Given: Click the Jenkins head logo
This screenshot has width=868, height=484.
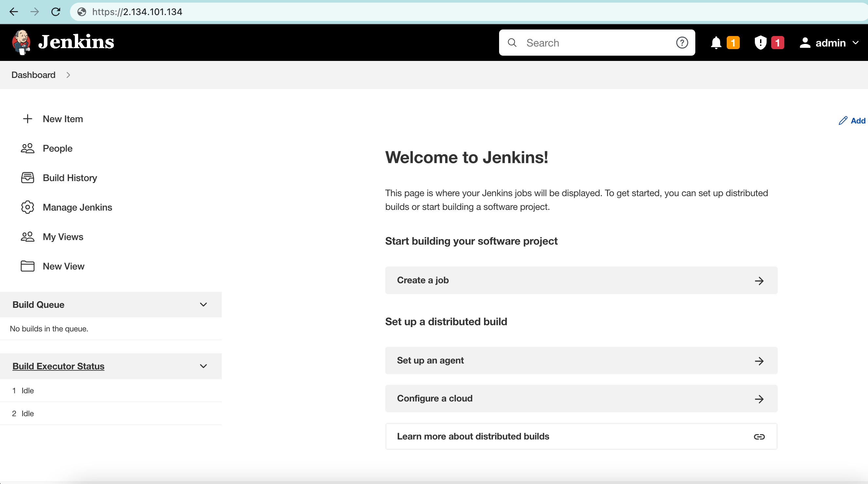Looking at the screenshot, I should [x=22, y=42].
